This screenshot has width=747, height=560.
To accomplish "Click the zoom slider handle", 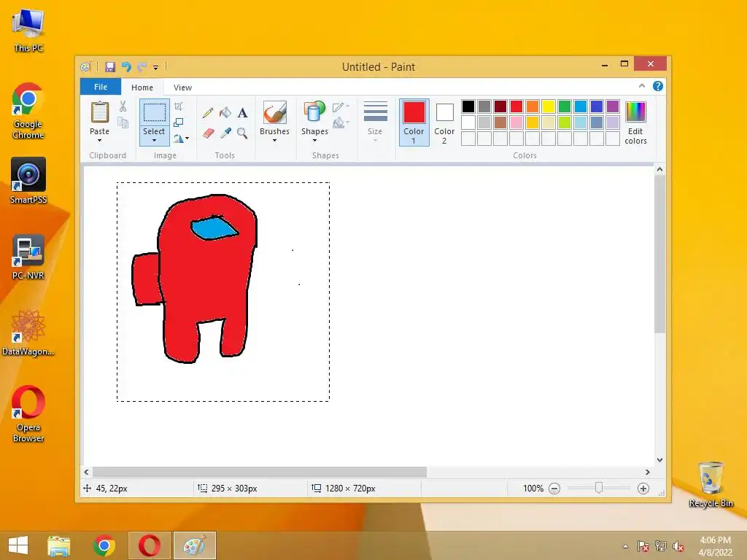I will tap(599, 488).
